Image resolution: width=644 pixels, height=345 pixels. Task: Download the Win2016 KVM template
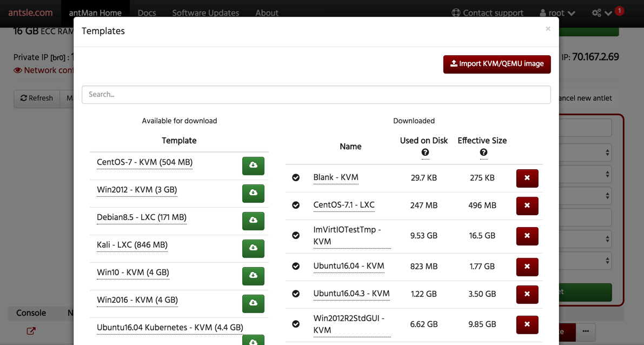[x=253, y=303]
